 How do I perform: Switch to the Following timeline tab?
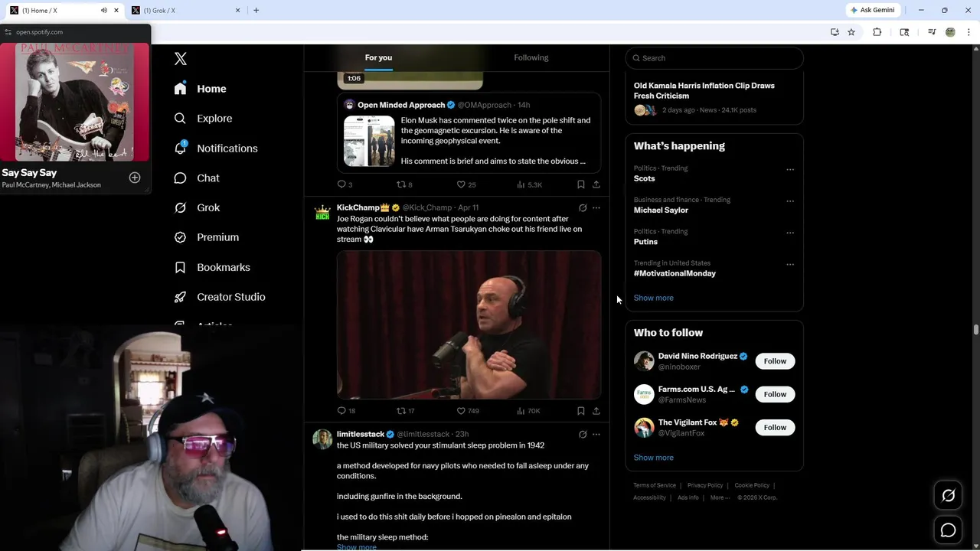531,57
